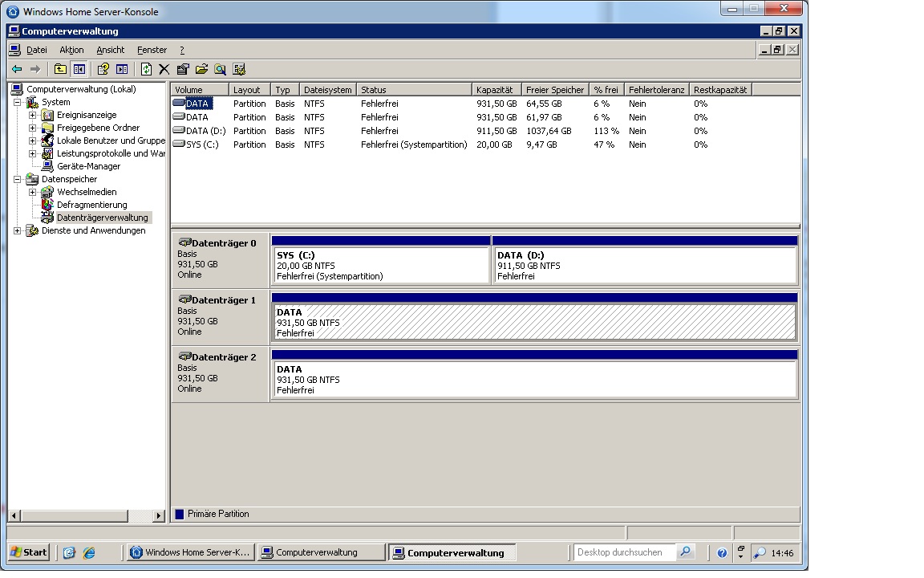Image resolution: width=924 pixels, height=578 pixels.
Task: Expand the Lokale Benutzer und Gruppen node
Action: click(x=33, y=141)
